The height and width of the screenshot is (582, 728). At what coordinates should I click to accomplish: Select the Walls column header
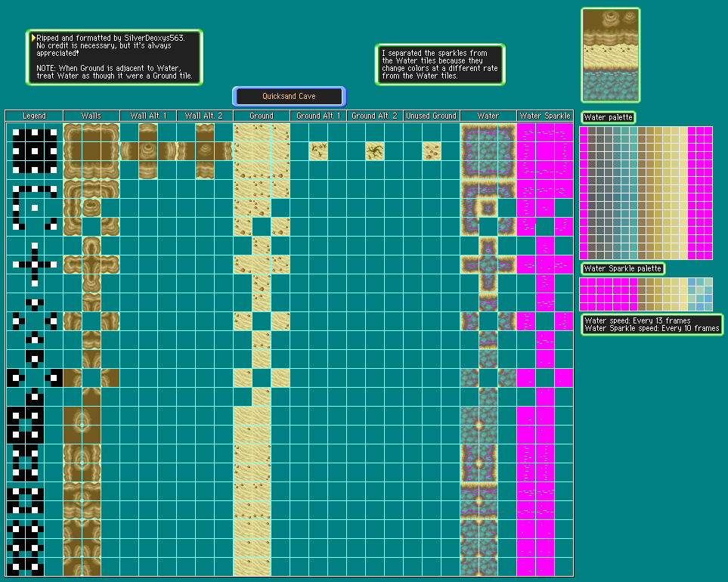[x=91, y=116]
